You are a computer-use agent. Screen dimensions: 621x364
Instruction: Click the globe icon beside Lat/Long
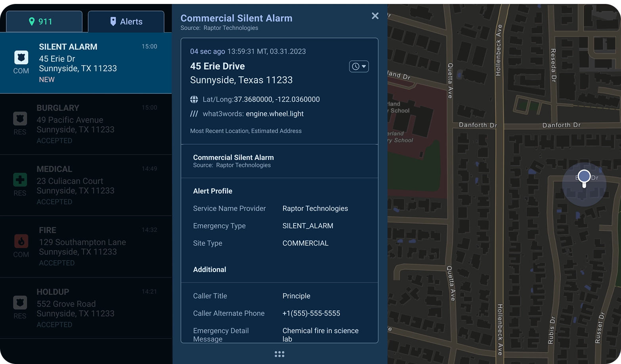click(194, 99)
